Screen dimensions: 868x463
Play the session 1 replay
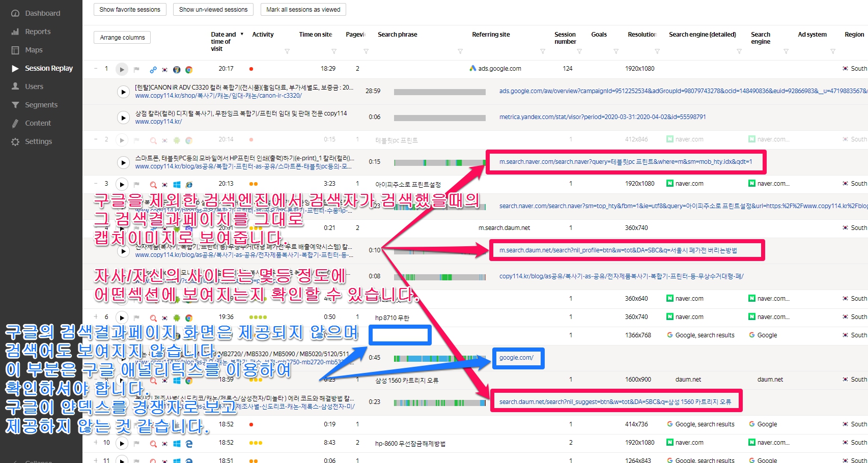tap(122, 69)
